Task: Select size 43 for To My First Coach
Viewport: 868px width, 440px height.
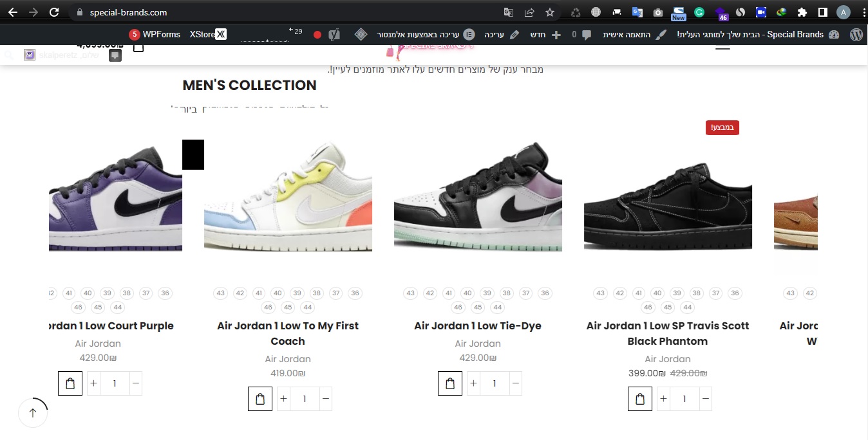Action: (x=221, y=293)
